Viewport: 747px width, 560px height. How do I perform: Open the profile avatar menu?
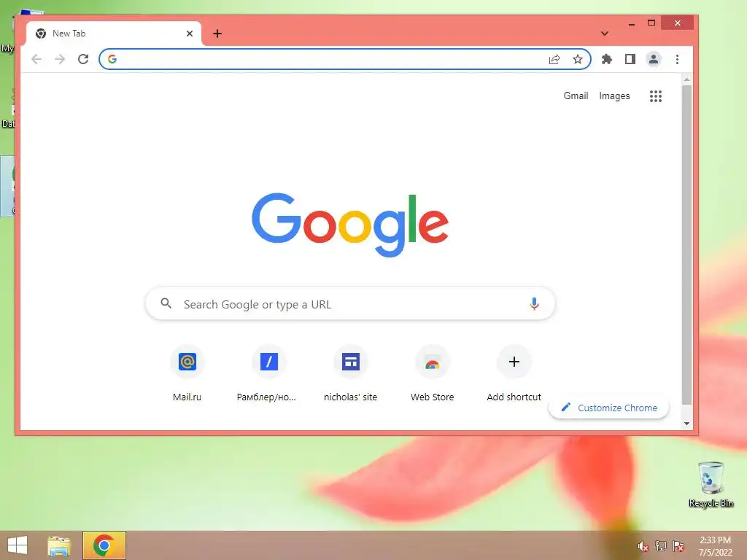click(654, 59)
